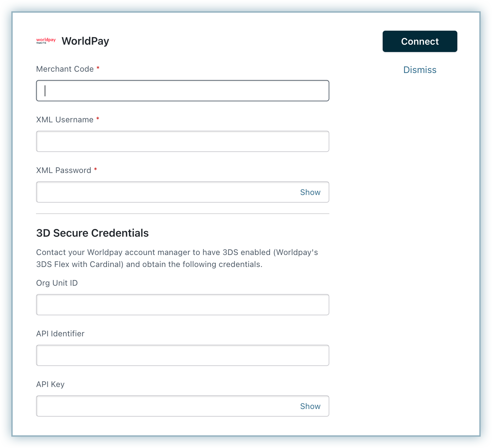Click inside the API Key field

(167, 406)
